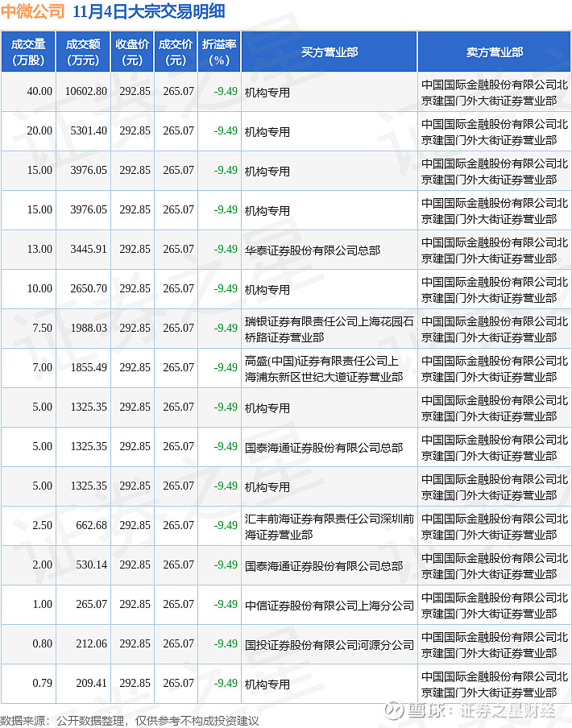Click the 卖方营业部 column header
572x728 pixels.
[x=495, y=52]
